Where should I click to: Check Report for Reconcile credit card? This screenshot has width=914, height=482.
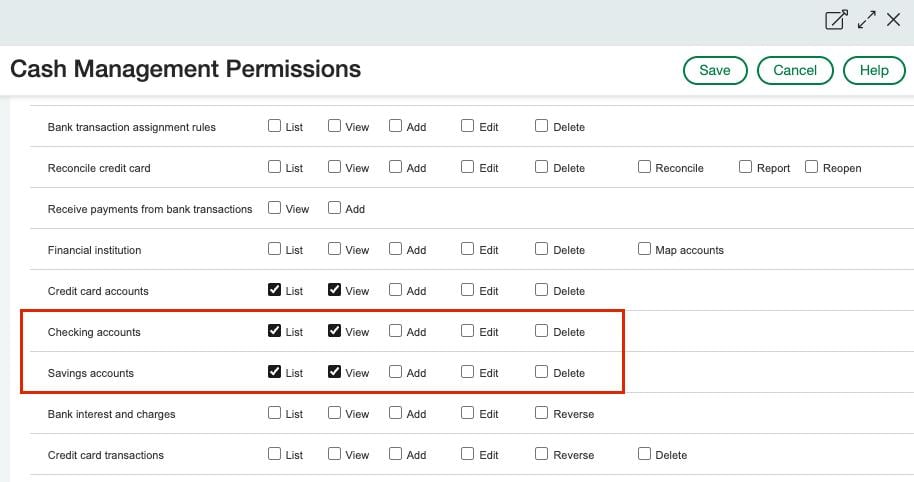[x=746, y=167]
